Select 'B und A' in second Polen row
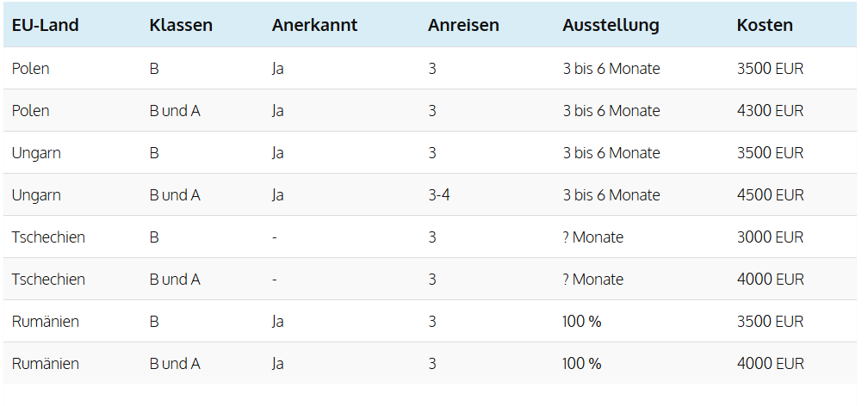The height and width of the screenshot is (406, 868). click(x=175, y=111)
